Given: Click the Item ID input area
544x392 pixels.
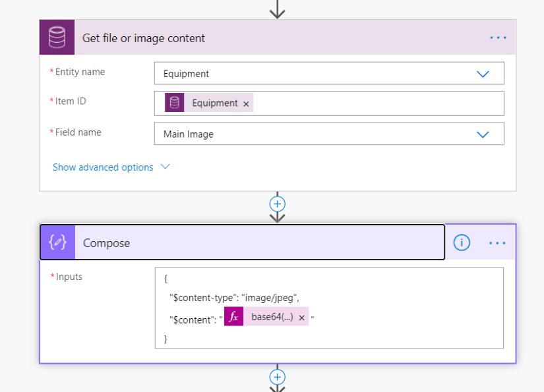Looking at the screenshot, I should point(363,103).
